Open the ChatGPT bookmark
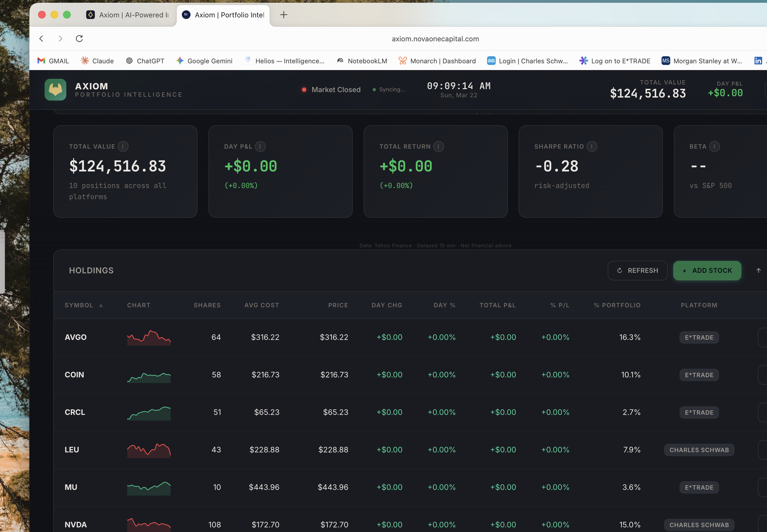Screen dimensions: 767x532 [145, 61]
